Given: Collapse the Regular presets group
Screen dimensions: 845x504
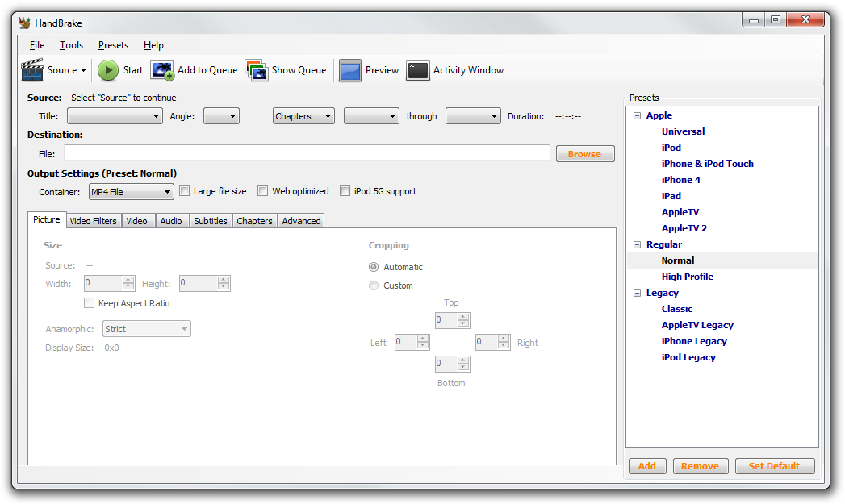Looking at the screenshot, I should (637, 244).
